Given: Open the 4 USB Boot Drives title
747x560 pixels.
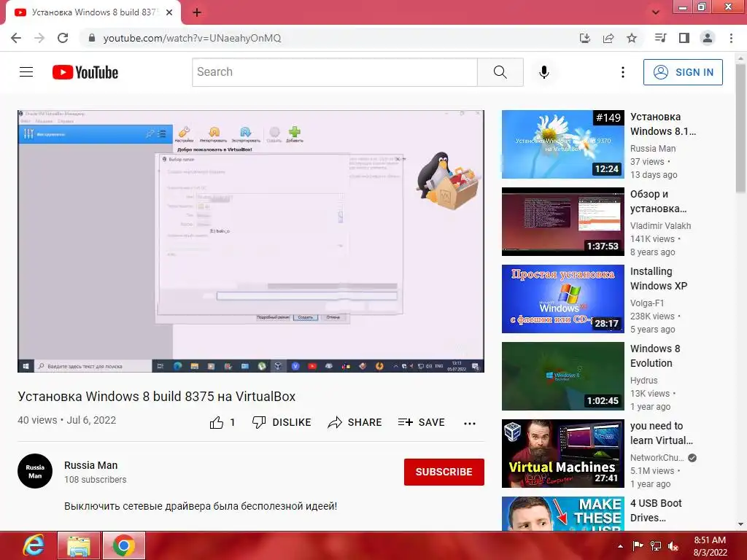Looking at the screenshot, I should click(x=656, y=510).
